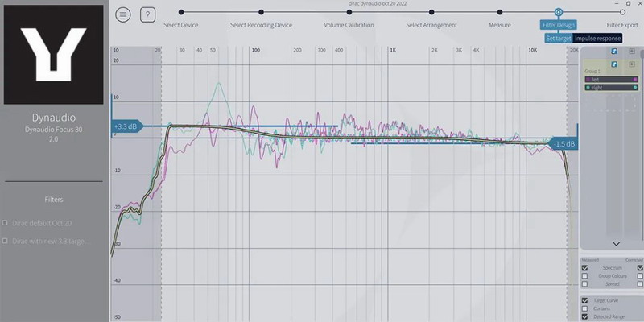Toggle the Detected Range checkbox
This screenshot has width=644, height=322.
pos(584,316)
